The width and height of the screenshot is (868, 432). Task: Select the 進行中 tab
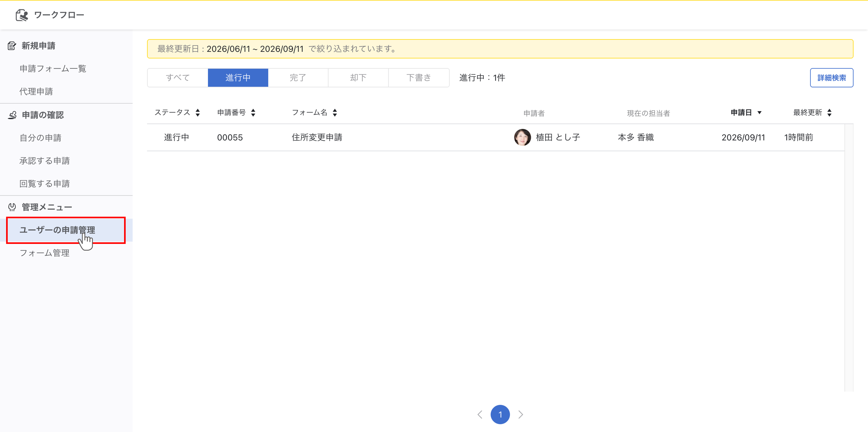[238, 78]
